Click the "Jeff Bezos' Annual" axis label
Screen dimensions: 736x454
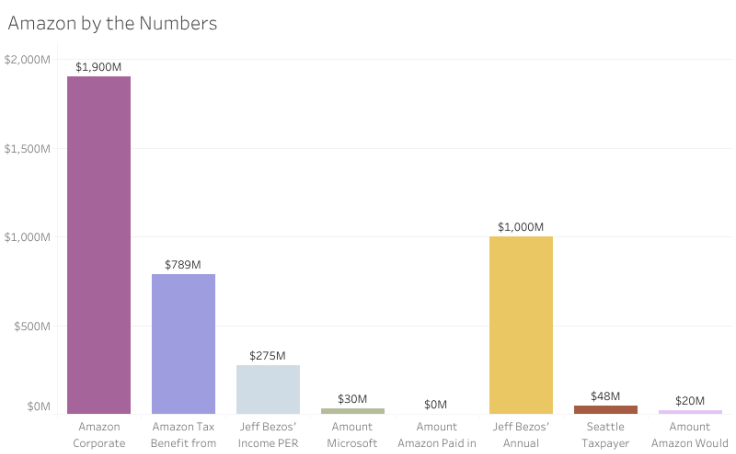[521, 435]
